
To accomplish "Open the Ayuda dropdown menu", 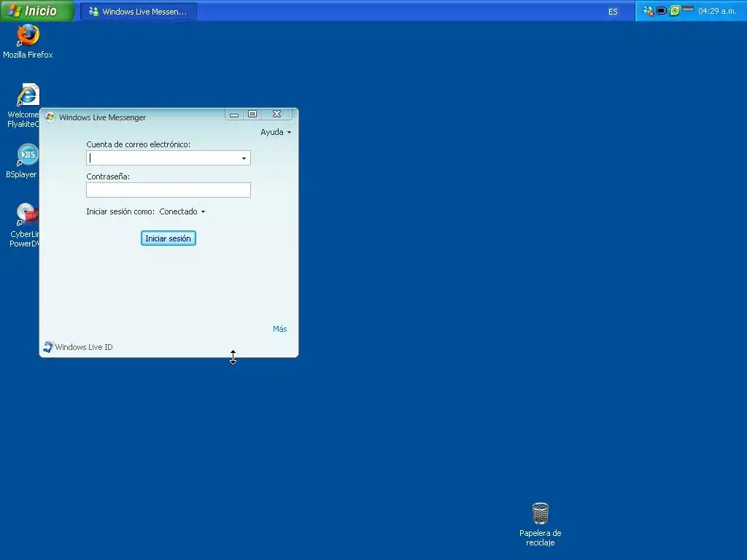I will (x=276, y=133).
